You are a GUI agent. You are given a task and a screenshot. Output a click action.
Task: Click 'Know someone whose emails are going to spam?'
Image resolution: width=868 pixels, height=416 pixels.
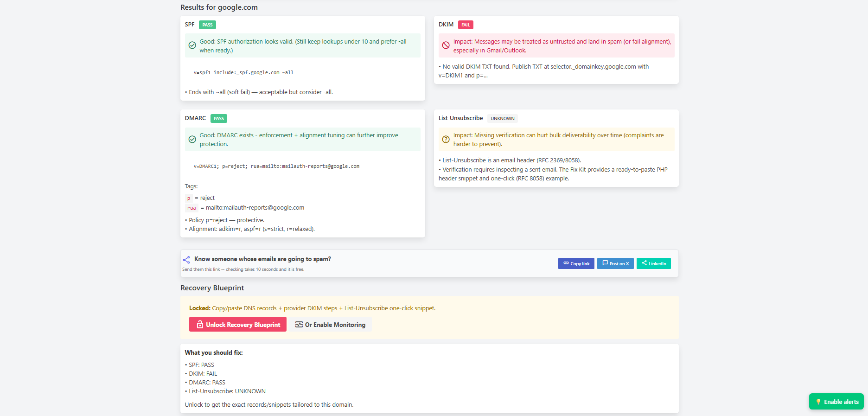262,259
